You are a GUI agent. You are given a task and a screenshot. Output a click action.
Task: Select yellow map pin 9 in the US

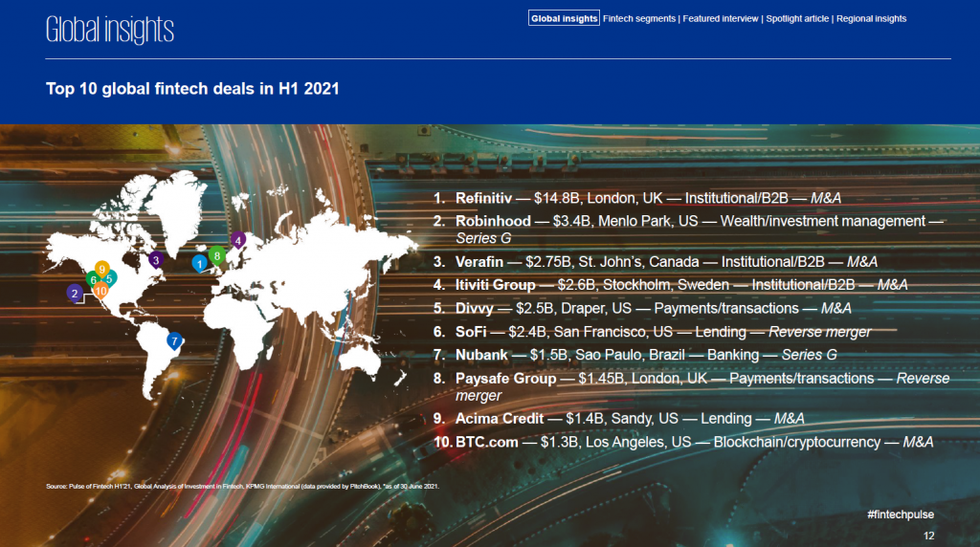(x=101, y=269)
